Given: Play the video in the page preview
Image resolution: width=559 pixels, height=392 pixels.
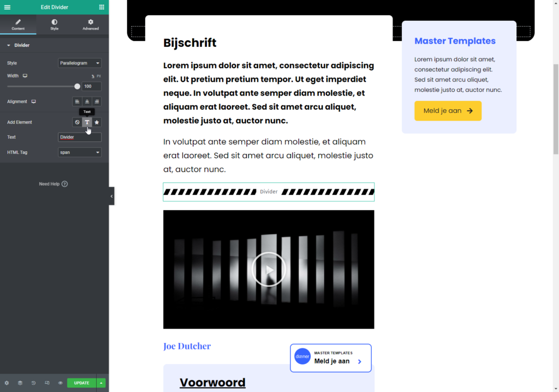Looking at the screenshot, I should click(x=269, y=269).
